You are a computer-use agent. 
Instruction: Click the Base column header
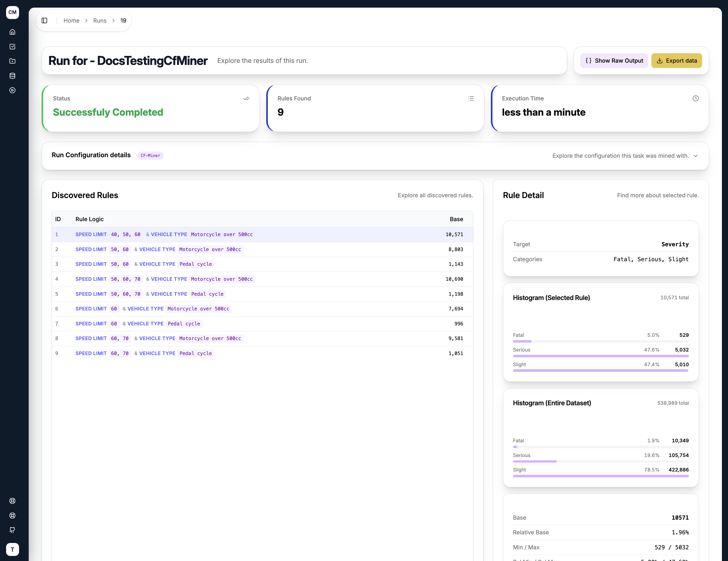456,219
